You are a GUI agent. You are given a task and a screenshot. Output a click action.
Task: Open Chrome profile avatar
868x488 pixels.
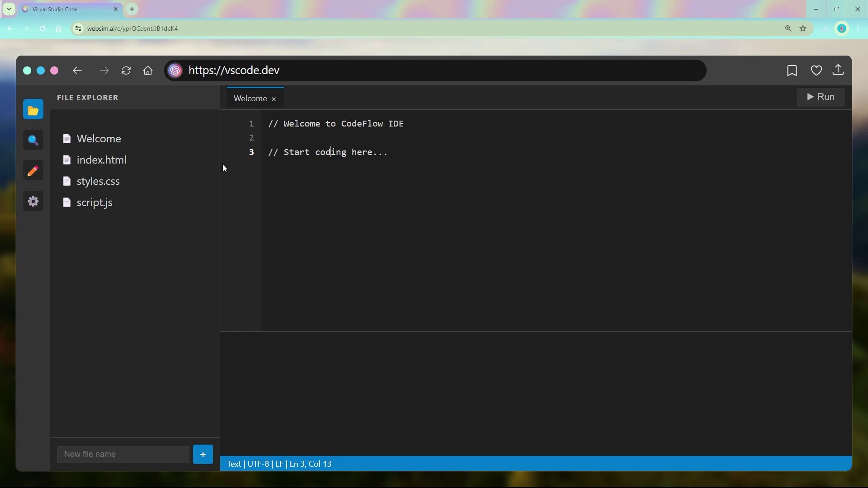pos(842,28)
